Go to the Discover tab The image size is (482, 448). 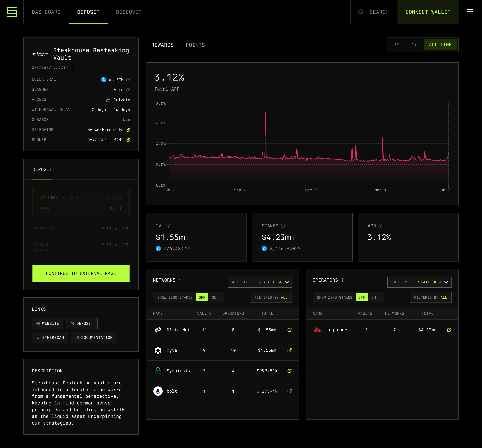pos(129,12)
